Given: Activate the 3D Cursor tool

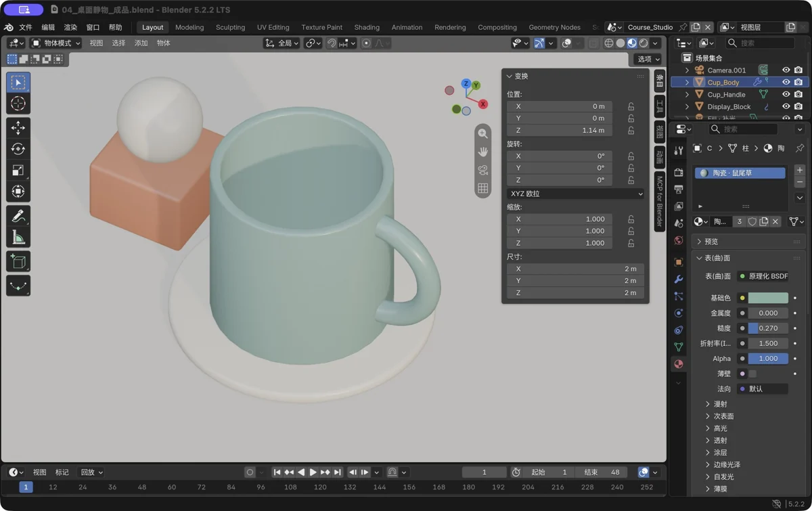Looking at the screenshot, I should click(x=18, y=104).
